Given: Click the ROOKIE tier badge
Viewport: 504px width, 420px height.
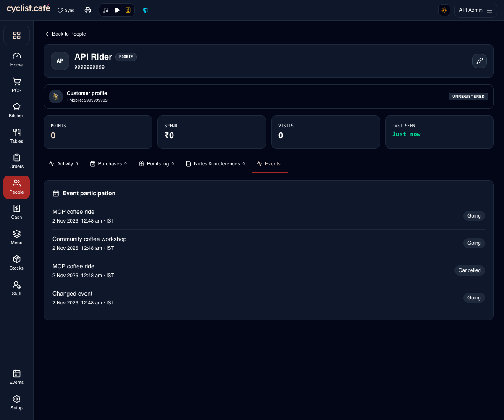Looking at the screenshot, I should [126, 57].
